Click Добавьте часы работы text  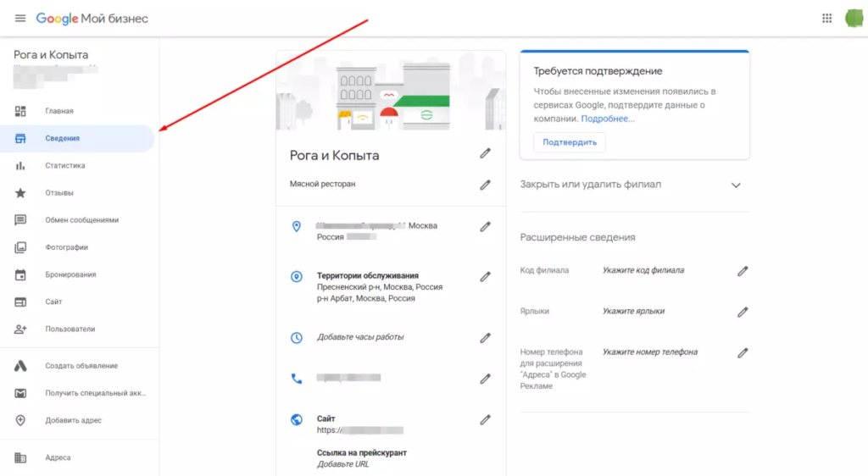(359, 337)
